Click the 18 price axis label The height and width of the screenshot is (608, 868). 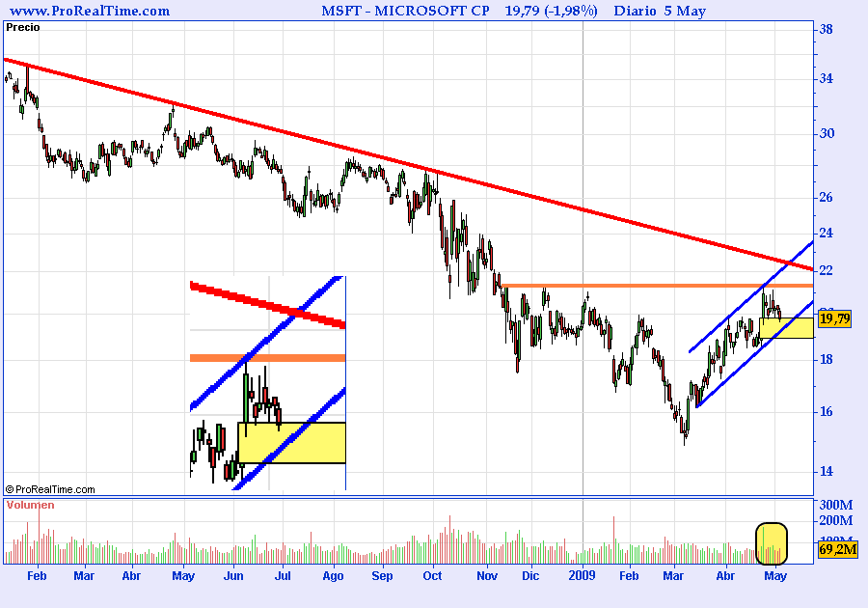coord(826,359)
